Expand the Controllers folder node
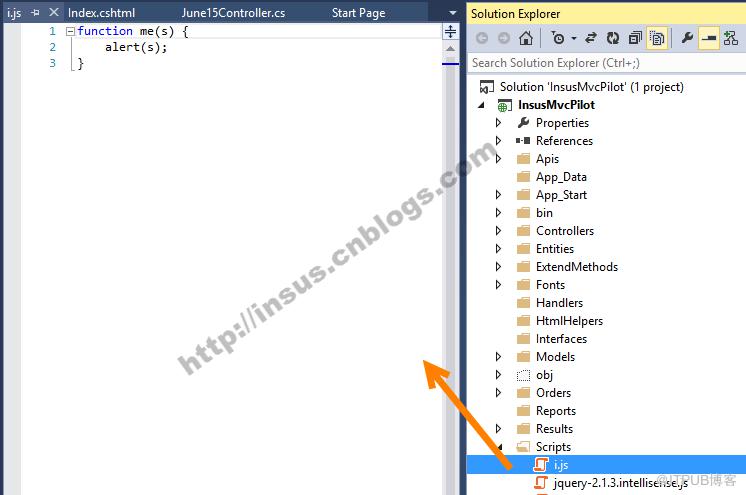Image resolution: width=746 pixels, height=495 pixels. click(498, 231)
